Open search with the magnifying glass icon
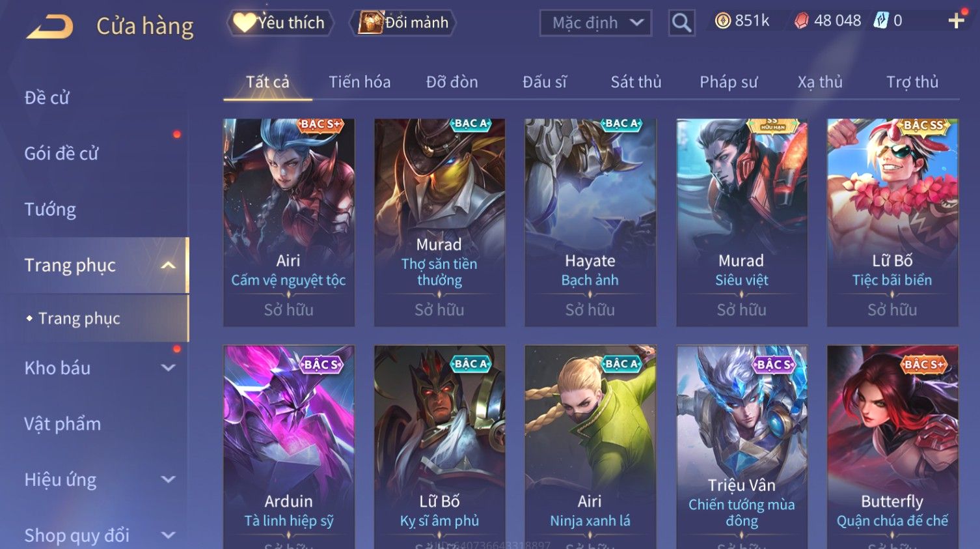 (681, 23)
